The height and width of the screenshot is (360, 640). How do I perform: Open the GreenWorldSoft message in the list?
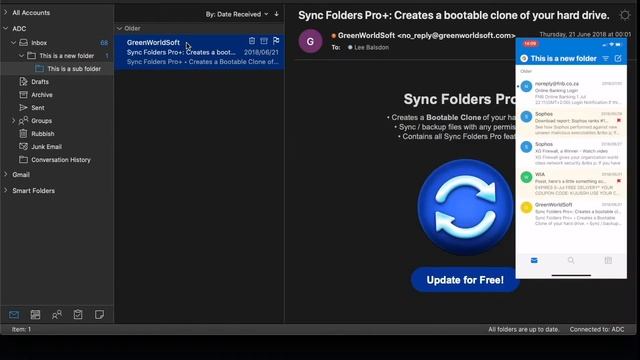click(x=200, y=52)
